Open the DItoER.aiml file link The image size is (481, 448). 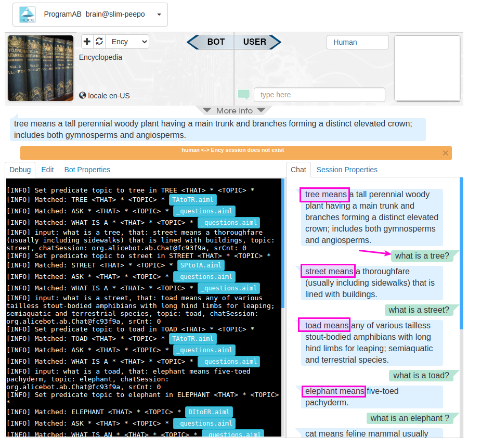pyautogui.click(x=209, y=412)
